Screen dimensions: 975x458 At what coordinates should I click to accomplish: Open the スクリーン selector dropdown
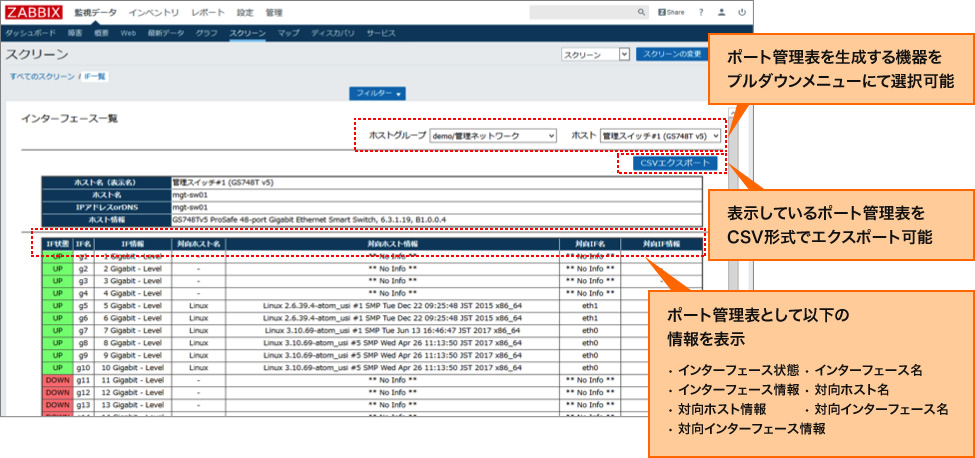pyautogui.click(x=594, y=54)
